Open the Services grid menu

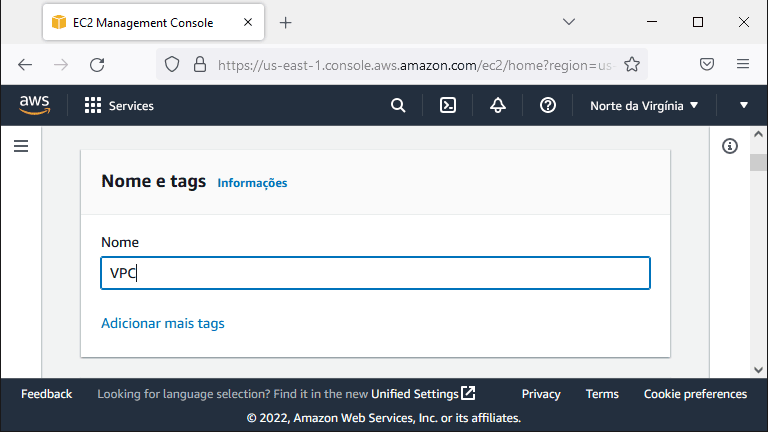pos(119,106)
